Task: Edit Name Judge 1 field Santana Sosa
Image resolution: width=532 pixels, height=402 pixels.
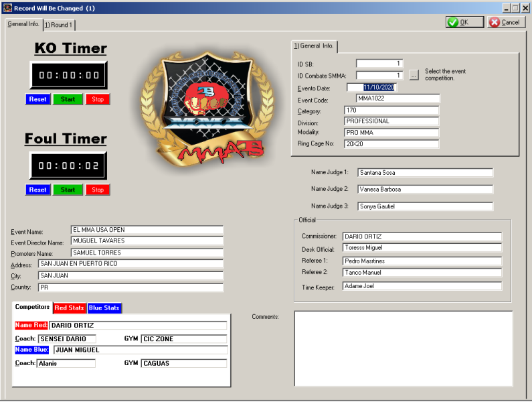Action: [425, 173]
